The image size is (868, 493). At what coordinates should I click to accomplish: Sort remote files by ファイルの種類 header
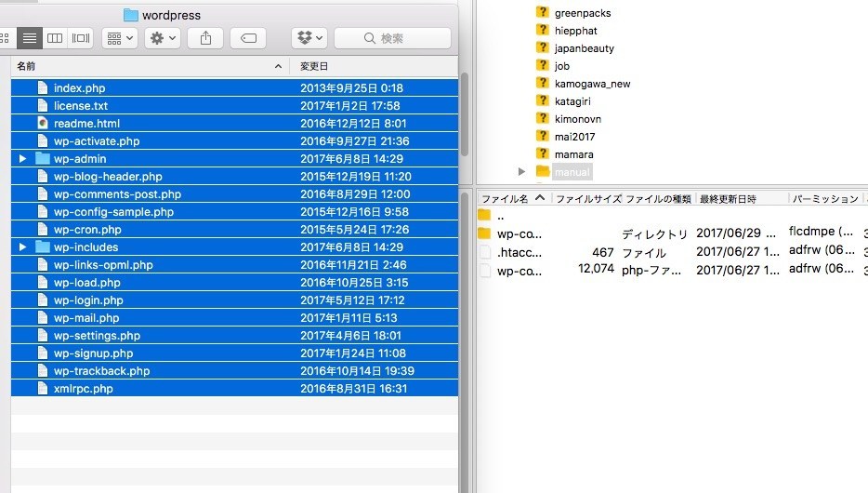pos(658,198)
